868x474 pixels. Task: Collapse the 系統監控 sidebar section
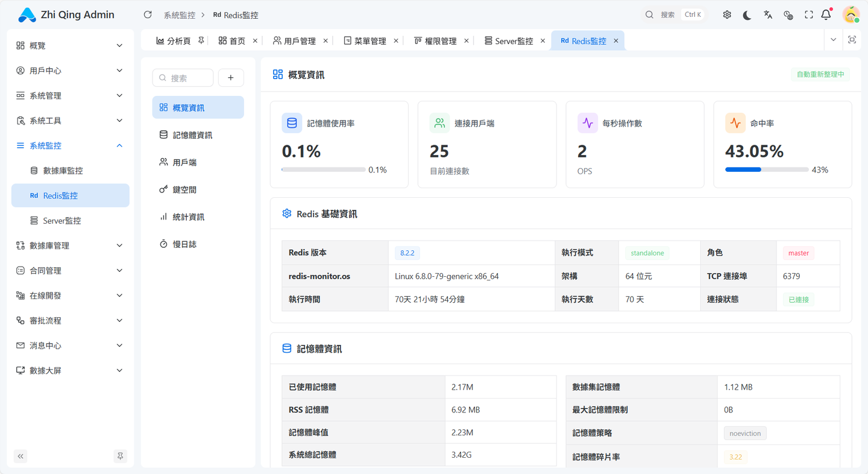(x=69, y=145)
